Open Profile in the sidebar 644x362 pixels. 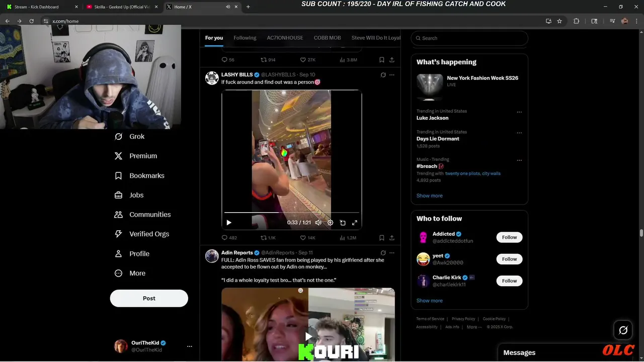[132, 253]
